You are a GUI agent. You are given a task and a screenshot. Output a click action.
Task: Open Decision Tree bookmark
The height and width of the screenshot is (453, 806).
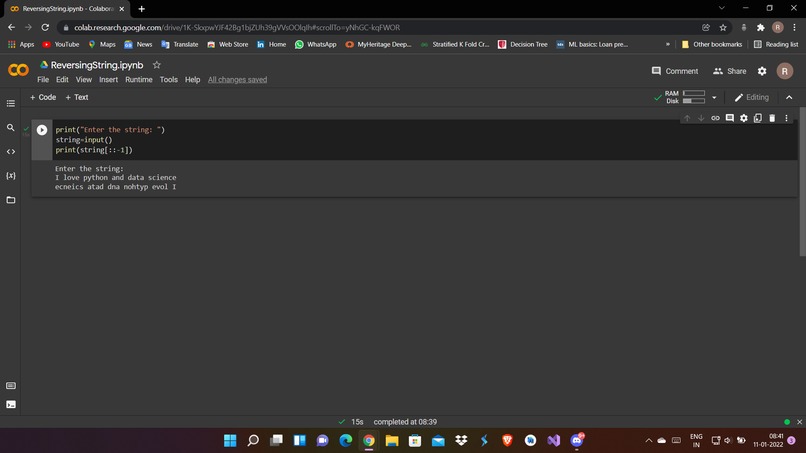(x=523, y=44)
